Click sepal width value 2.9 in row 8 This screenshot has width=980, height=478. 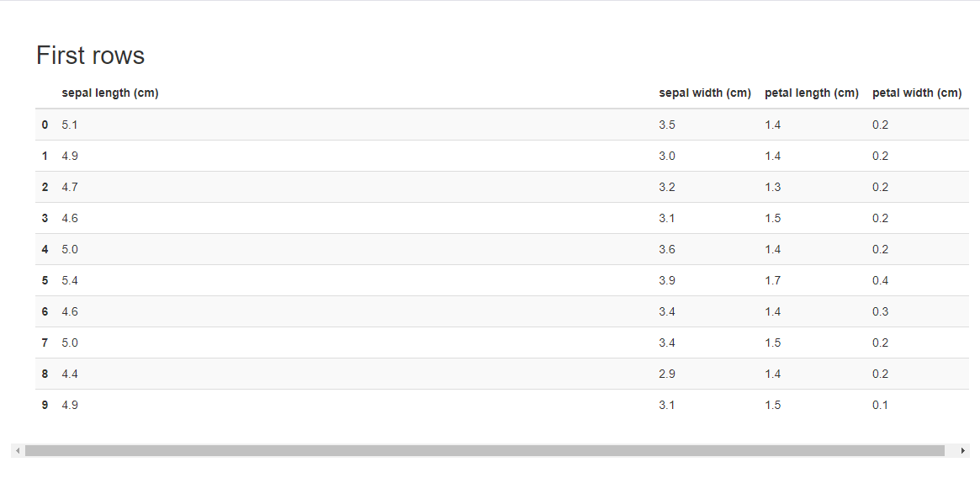pyautogui.click(x=667, y=374)
